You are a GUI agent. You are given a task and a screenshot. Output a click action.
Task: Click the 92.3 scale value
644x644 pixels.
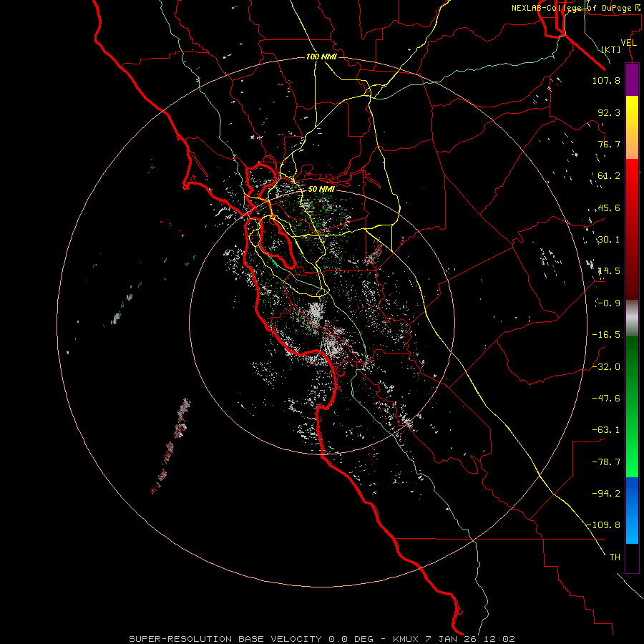tap(609, 112)
